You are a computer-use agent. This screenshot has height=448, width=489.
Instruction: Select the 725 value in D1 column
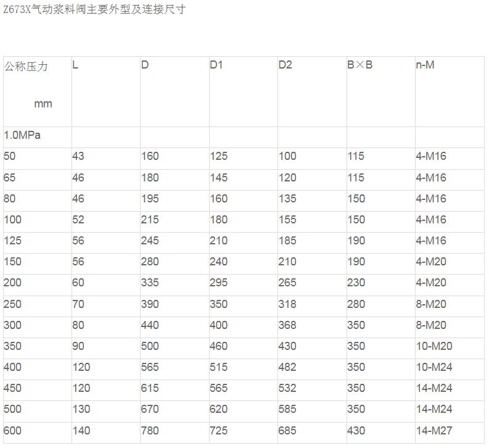(x=219, y=431)
